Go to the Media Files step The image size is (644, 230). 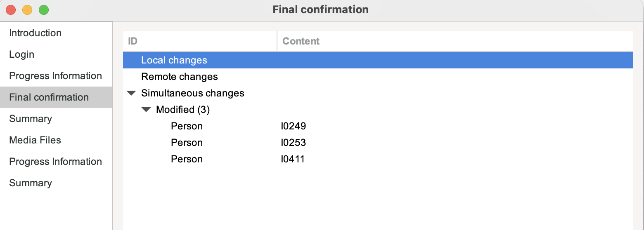coord(35,140)
